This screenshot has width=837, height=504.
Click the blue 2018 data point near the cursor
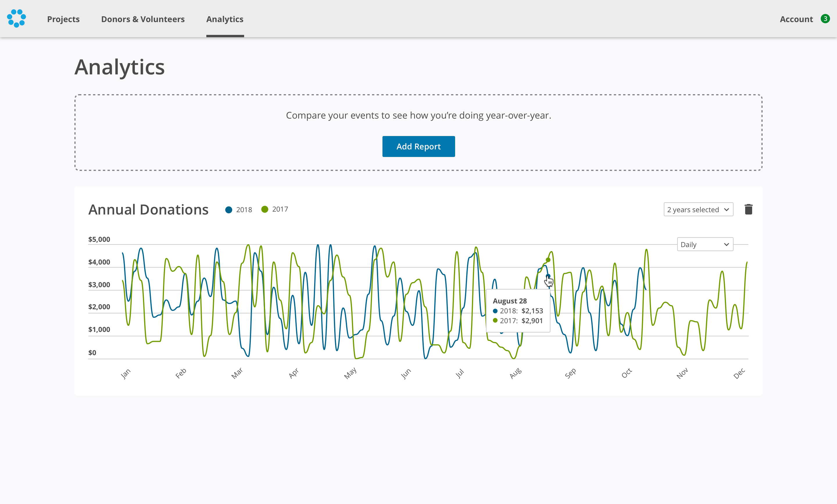[x=548, y=276]
